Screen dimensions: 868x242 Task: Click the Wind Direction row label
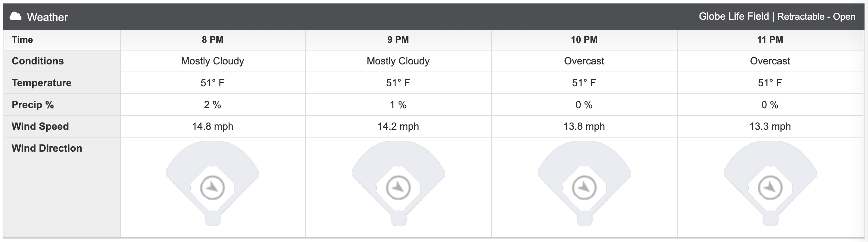tap(47, 148)
